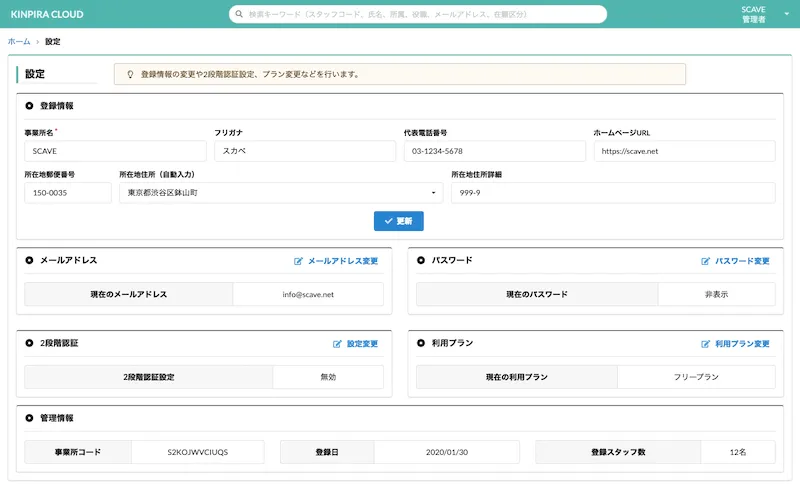This screenshot has height=500, width=800.
Task: Click the 事業所名 input field
Action: pyautogui.click(x=114, y=151)
